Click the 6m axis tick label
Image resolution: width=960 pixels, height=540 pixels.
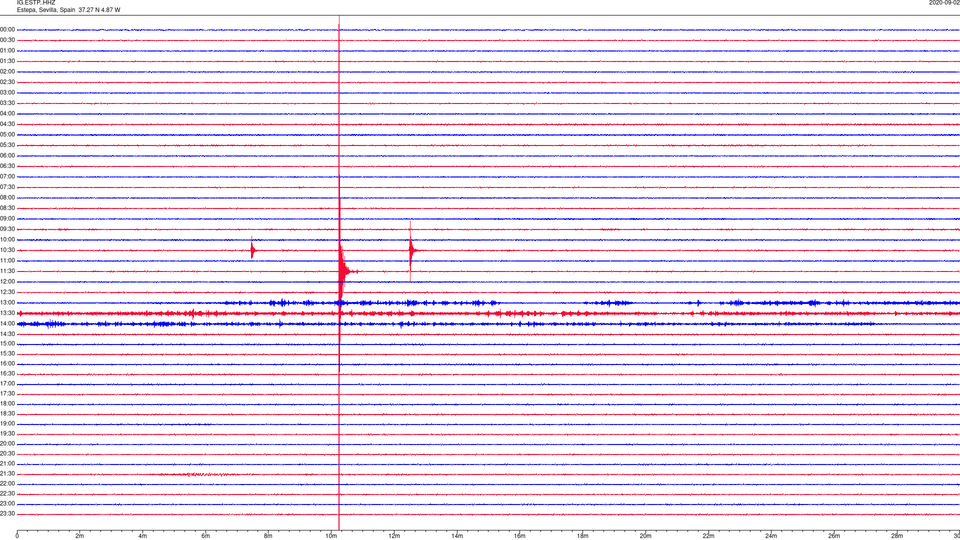[x=206, y=536]
